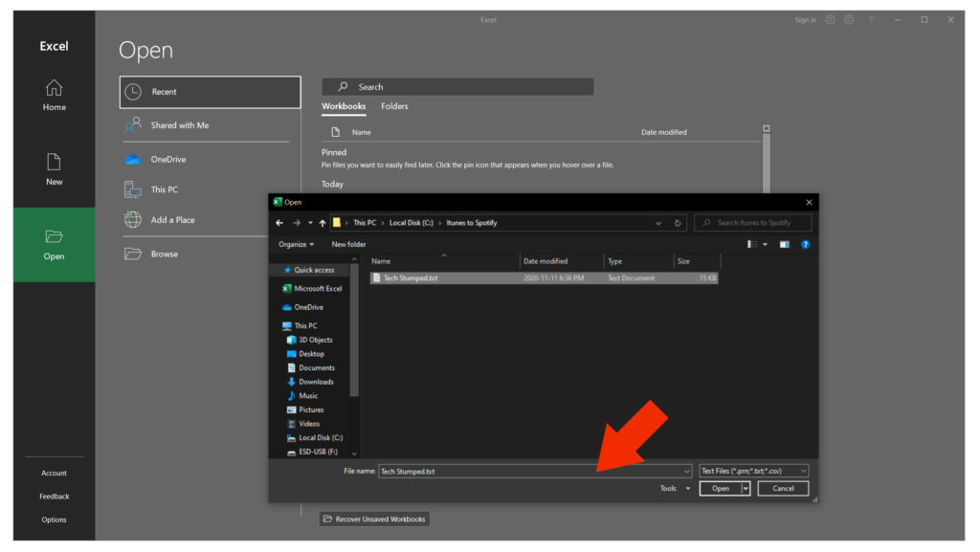Go back in the Open dialog navigation

(279, 223)
